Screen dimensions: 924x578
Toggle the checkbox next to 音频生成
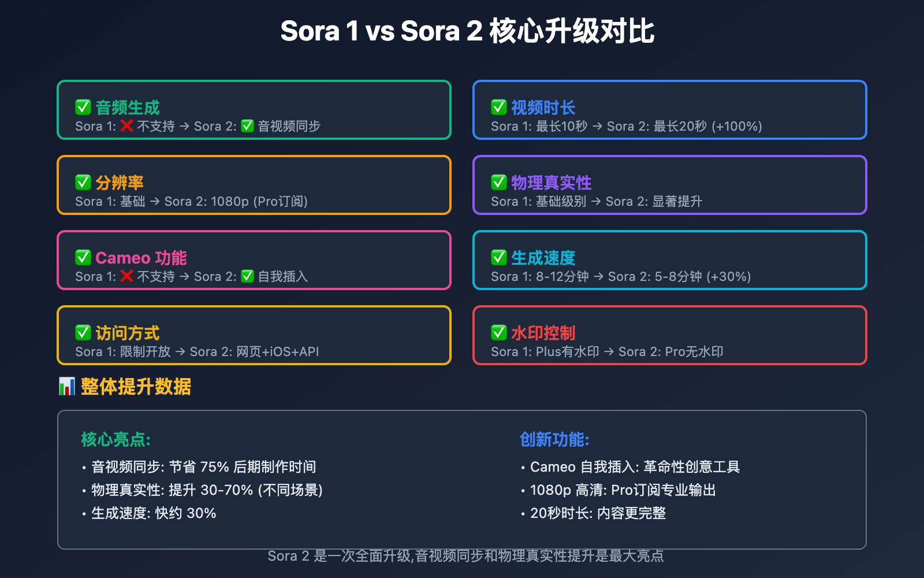tap(83, 107)
